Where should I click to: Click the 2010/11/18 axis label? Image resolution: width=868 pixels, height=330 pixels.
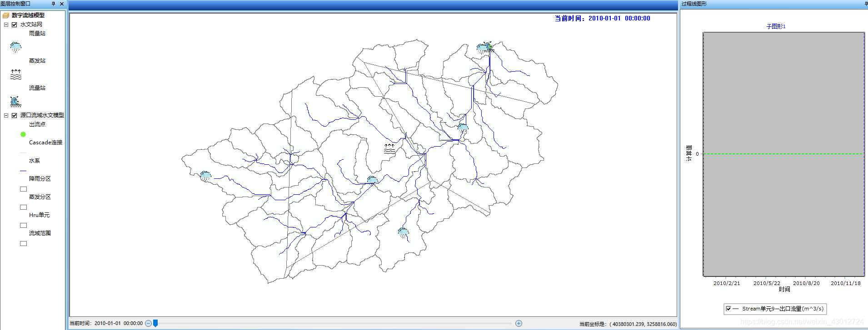[846, 283]
